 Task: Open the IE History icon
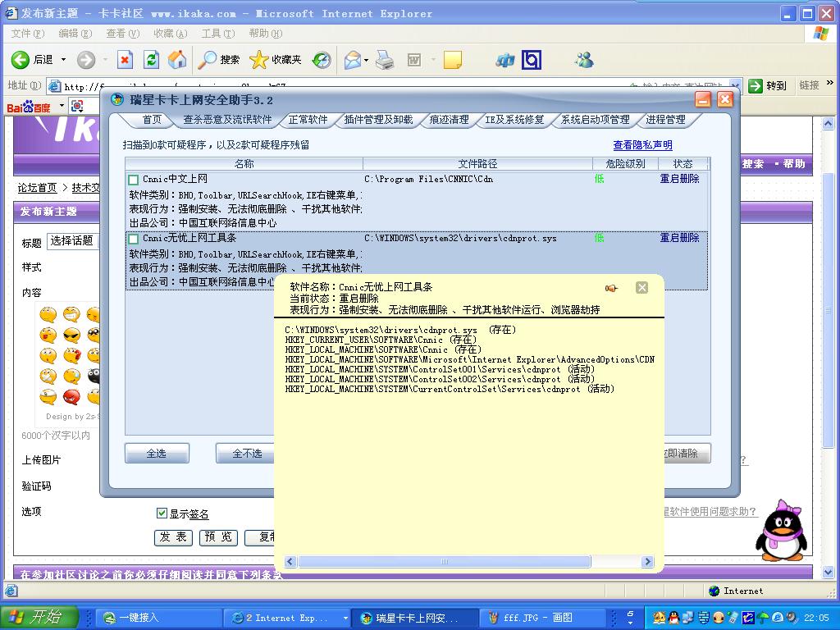point(322,59)
